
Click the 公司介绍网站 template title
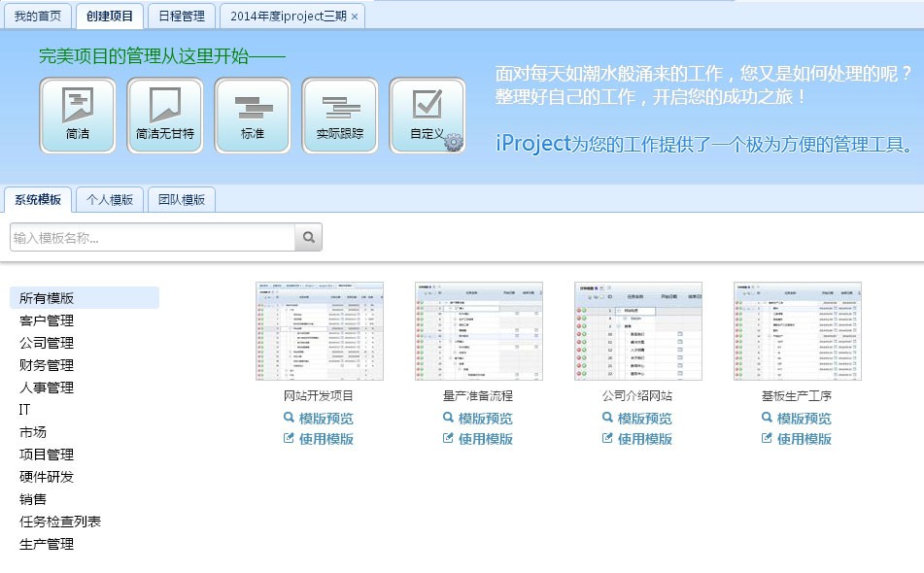click(637, 395)
